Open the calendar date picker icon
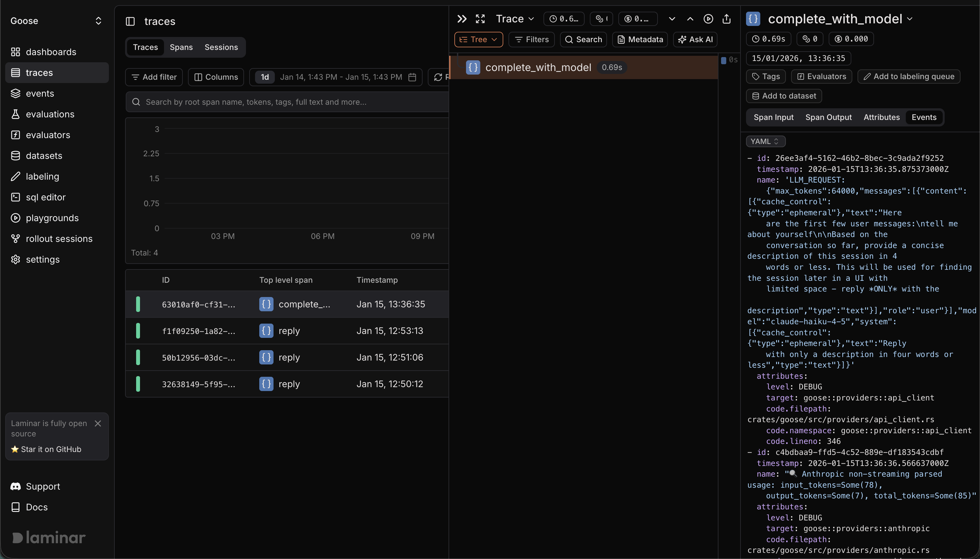 (413, 77)
